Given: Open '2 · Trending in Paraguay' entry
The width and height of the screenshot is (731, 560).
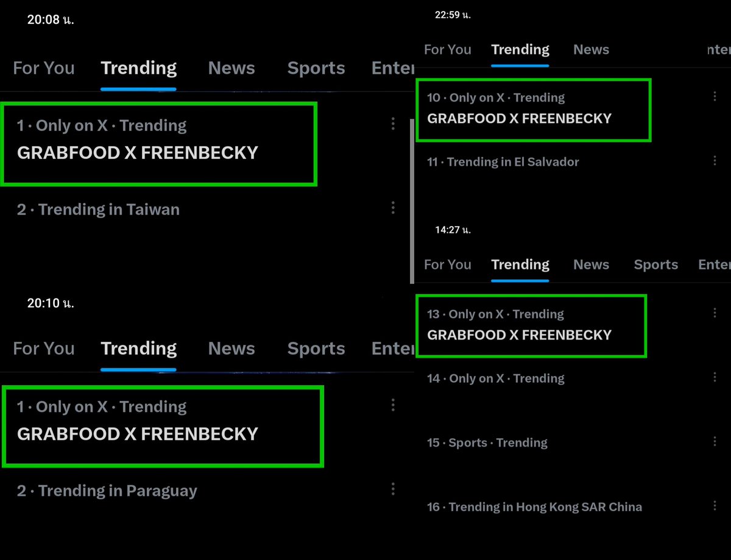Looking at the screenshot, I should click(x=107, y=491).
